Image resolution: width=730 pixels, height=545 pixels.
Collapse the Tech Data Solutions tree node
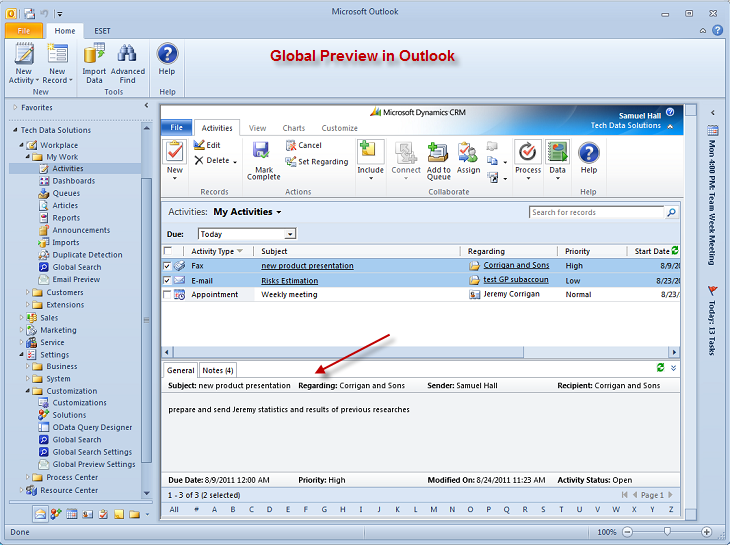15,130
